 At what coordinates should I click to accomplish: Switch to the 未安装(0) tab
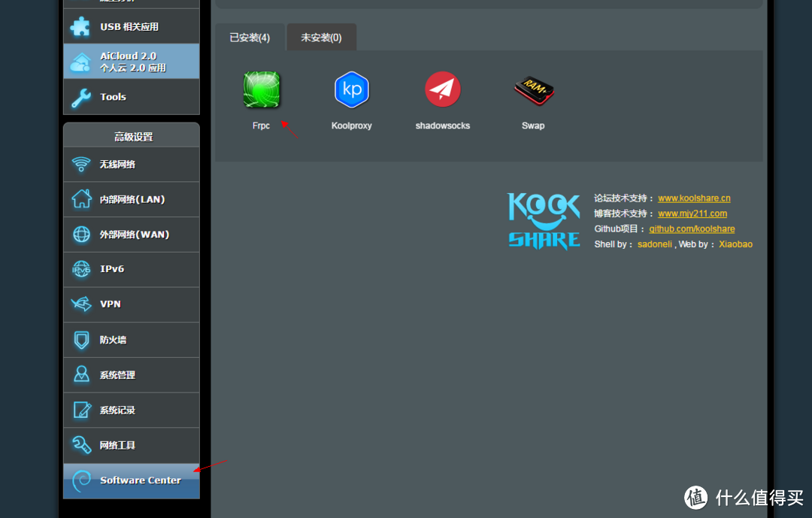coord(322,38)
